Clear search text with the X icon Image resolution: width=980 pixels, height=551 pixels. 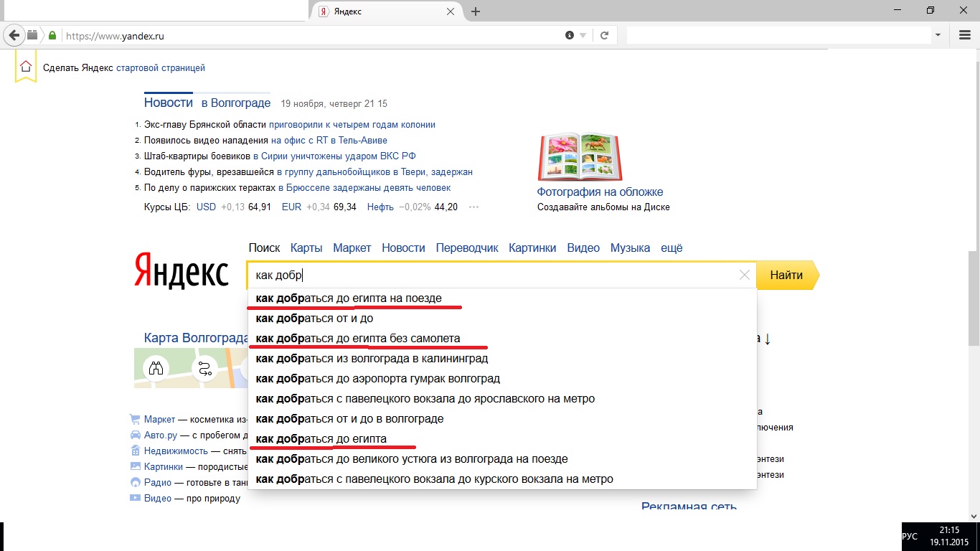pyautogui.click(x=744, y=275)
